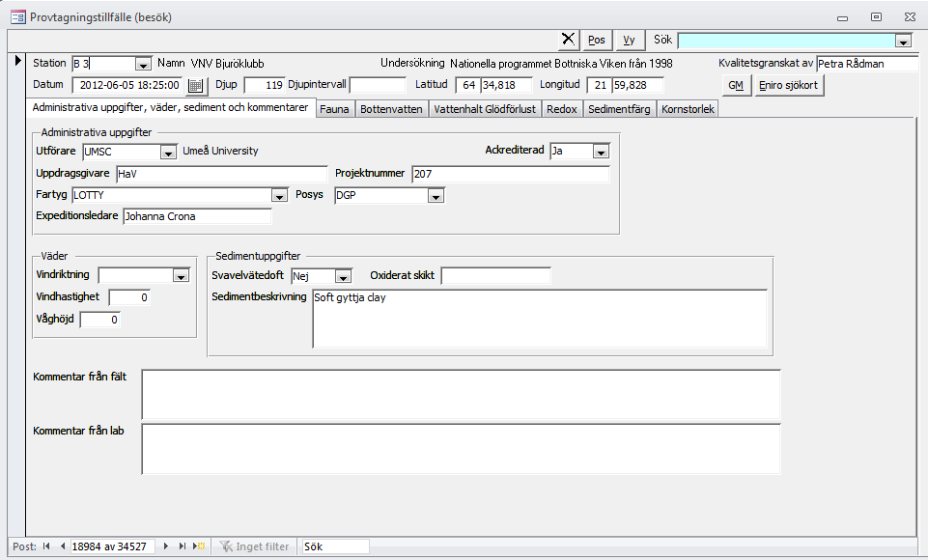Image resolution: width=928 pixels, height=560 pixels.
Task: Close the Provtagningstillfälle window
Action: pos(911,17)
